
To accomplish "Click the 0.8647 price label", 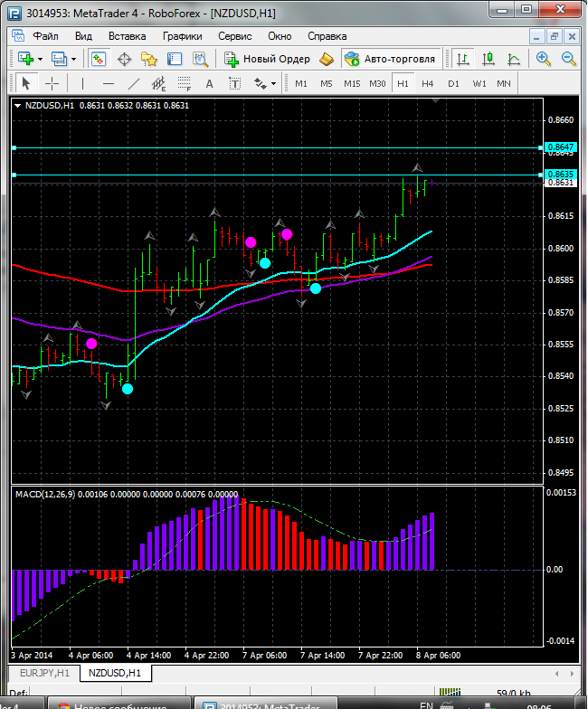I will (561, 147).
